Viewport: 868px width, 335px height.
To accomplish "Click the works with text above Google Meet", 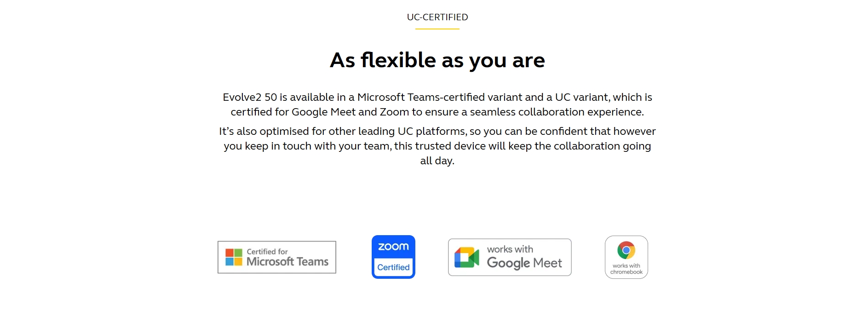I will [510, 249].
